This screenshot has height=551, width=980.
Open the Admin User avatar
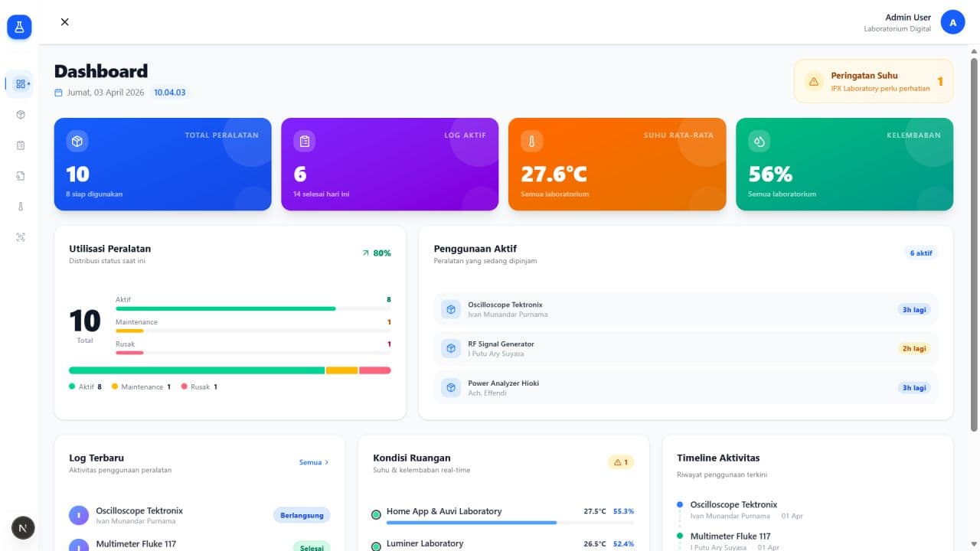[952, 22]
